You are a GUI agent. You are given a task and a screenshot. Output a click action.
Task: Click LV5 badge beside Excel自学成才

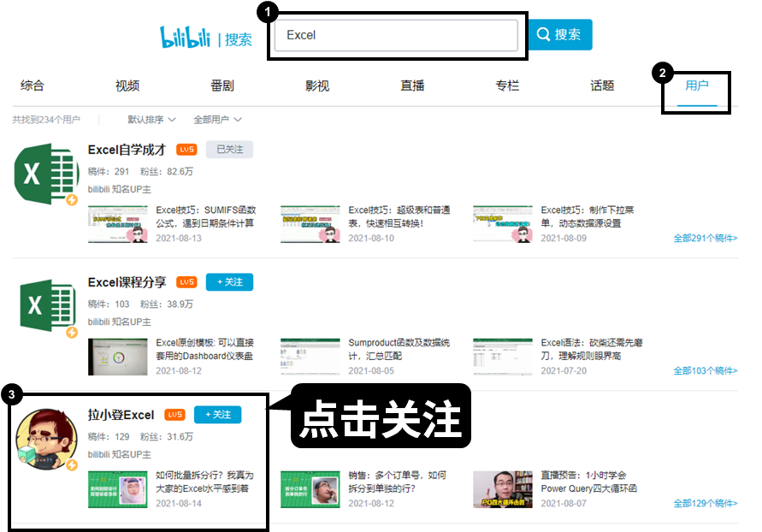click(x=186, y=150)
